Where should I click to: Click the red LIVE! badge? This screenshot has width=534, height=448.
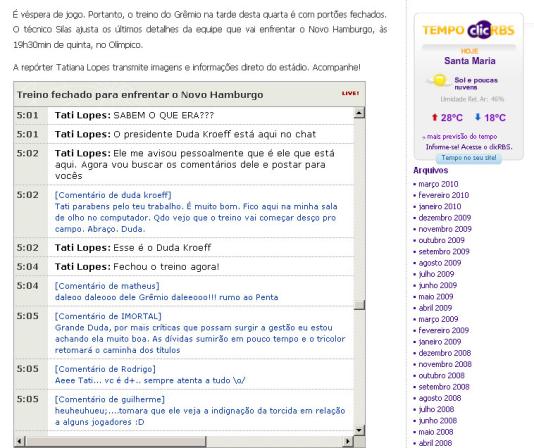click(350, 93)
